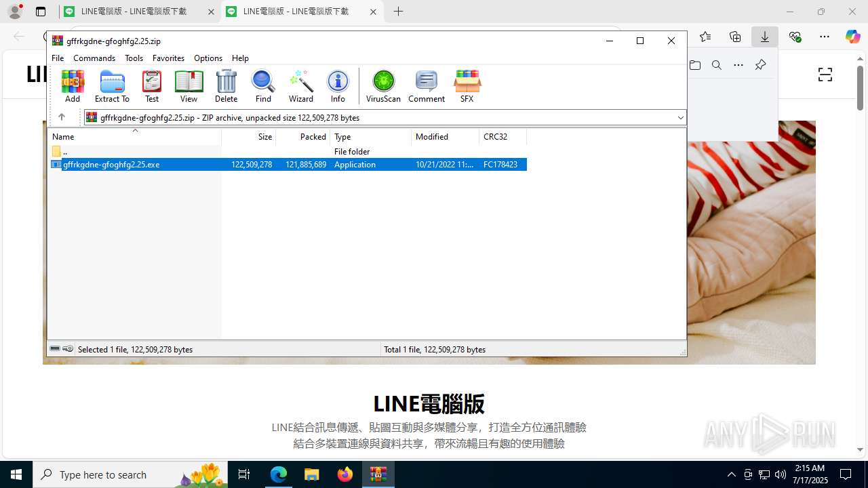Screen dimensions: 868x488
Task: Search downloads magnifier icon in flyout
Action: pyautogui.click(x=717, y=65)
